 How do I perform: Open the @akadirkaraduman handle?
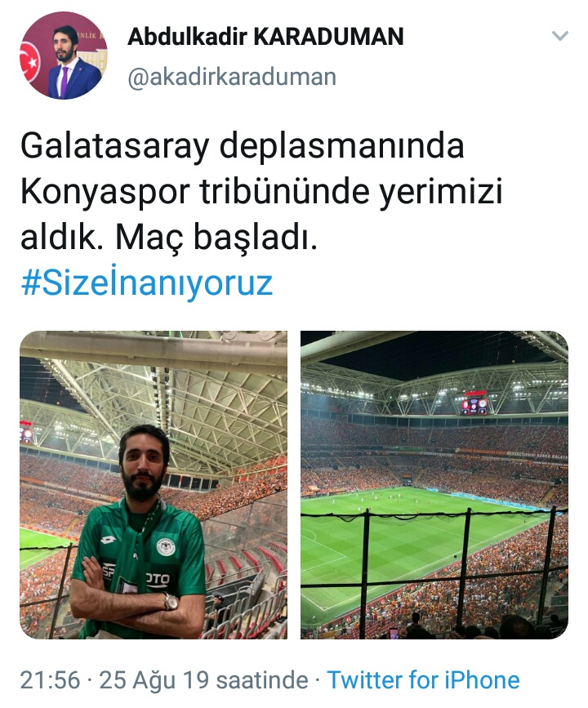(x=232, y=77)
